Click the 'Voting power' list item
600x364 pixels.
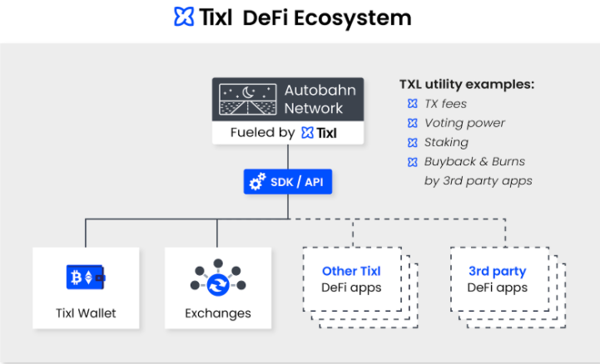464,123
